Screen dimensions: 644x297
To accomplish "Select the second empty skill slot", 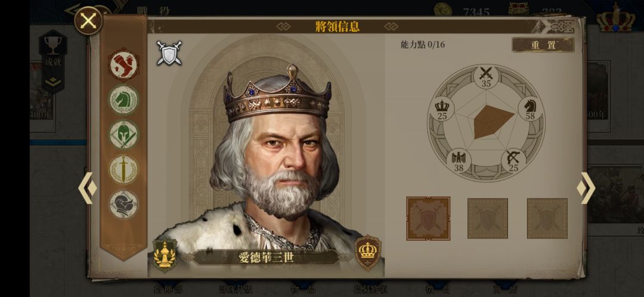I will pyautogui.click(x=488, y=218).
